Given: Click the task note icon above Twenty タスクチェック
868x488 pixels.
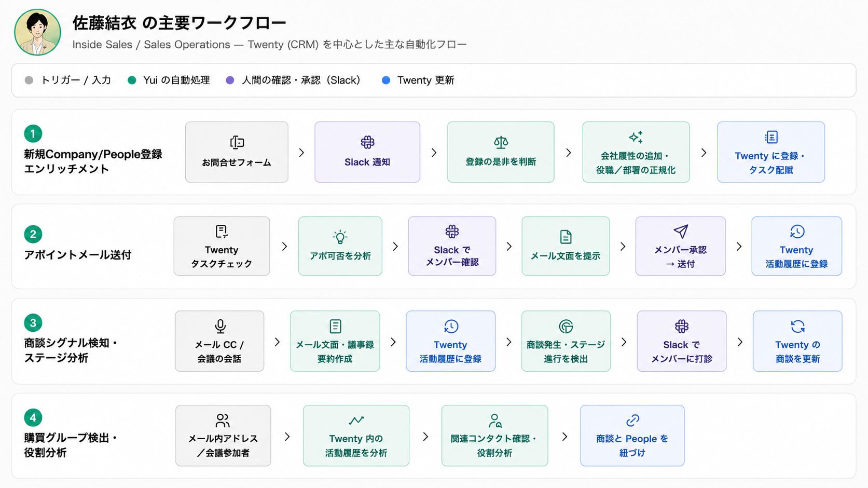Looking at the screenshot, I should point(222,231).
